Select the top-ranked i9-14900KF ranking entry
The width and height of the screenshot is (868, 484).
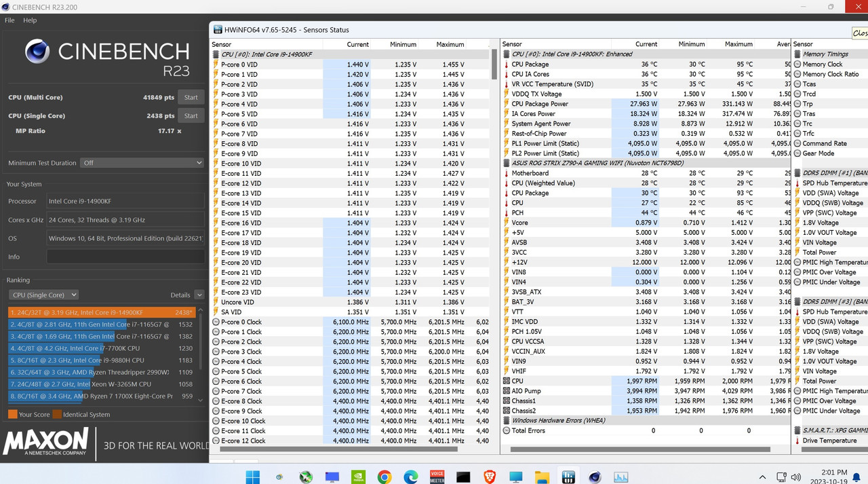click(x=102, y=312)
